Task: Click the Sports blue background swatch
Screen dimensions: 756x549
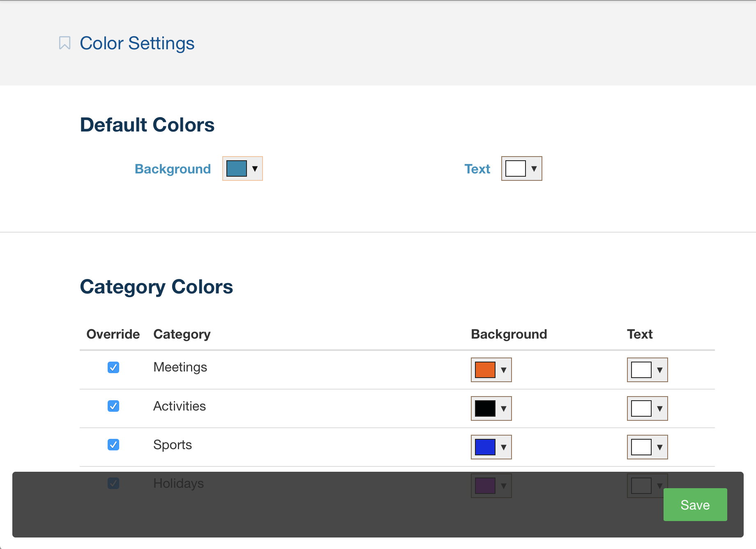Action: [485, 447]
